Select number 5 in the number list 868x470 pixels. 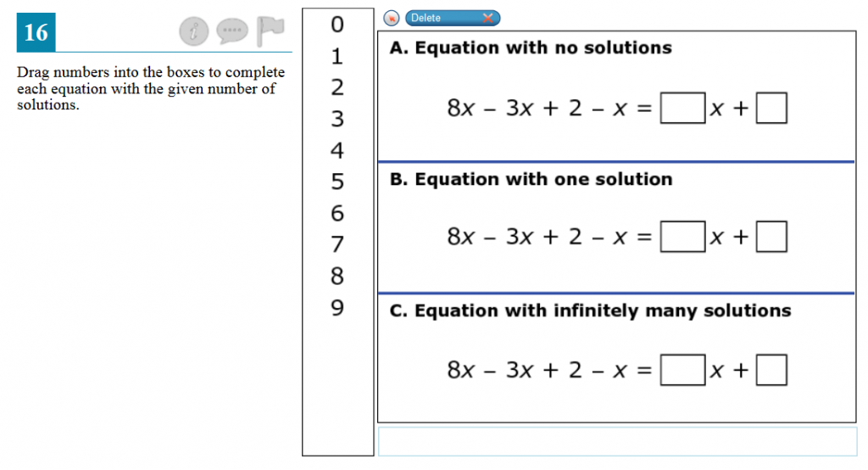click(x=337, y=182)
